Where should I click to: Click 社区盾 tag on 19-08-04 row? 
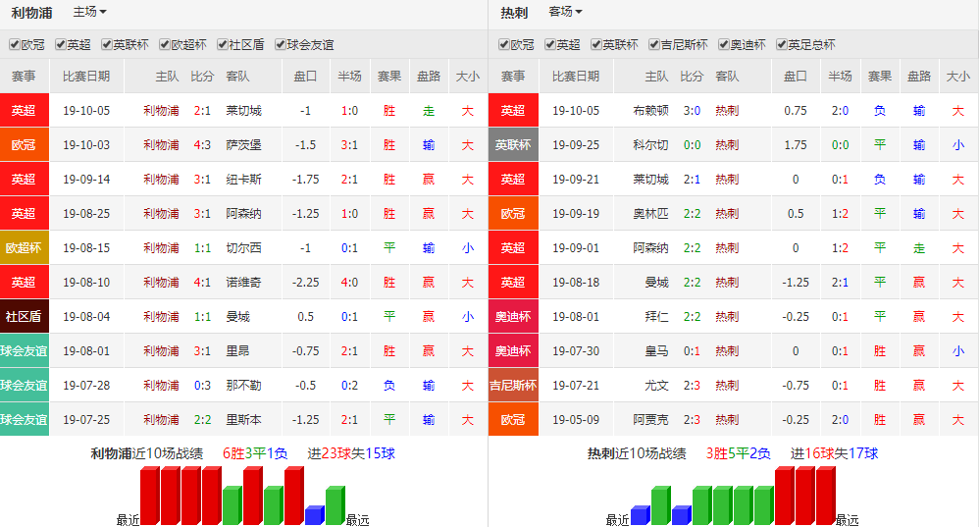24,317
